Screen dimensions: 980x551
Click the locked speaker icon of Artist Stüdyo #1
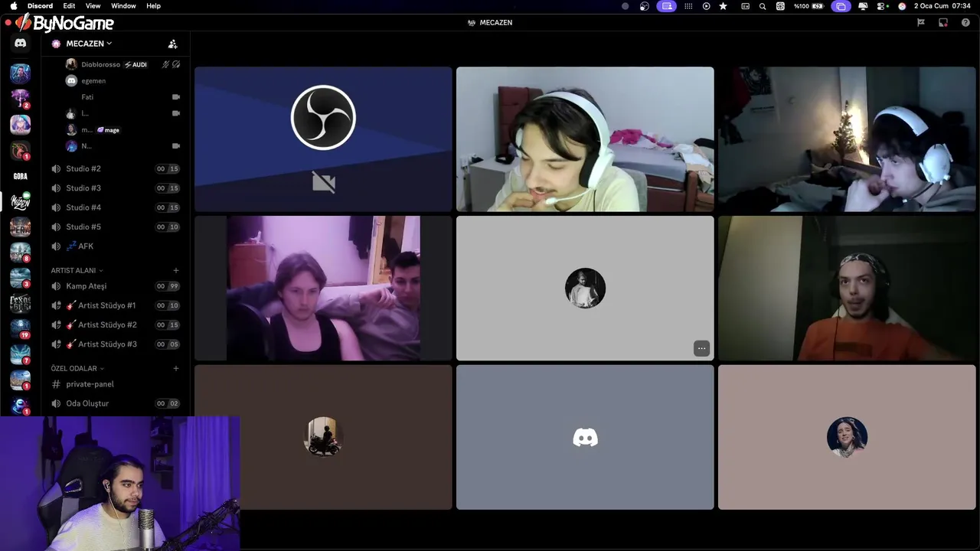pos(56,305)
